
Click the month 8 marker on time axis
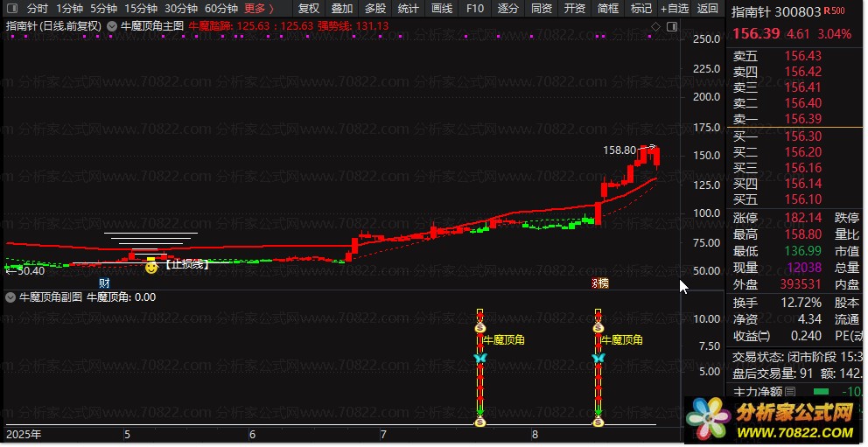[535, 435]
